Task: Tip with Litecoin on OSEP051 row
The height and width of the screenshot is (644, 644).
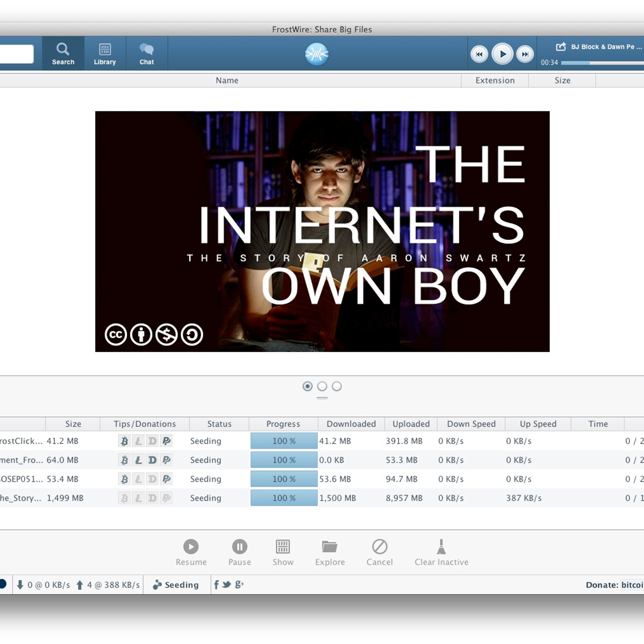Action: pyautogui.click(x=138, y=479)
